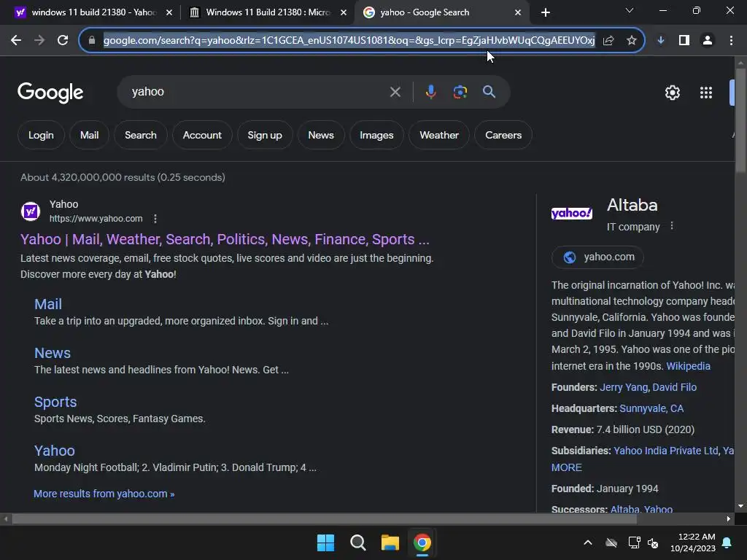This screenshot has height=560, width=747.
Task: Close the Windows 11 Build 21380 Microsoft tab
Action: (x=344, y=12)
